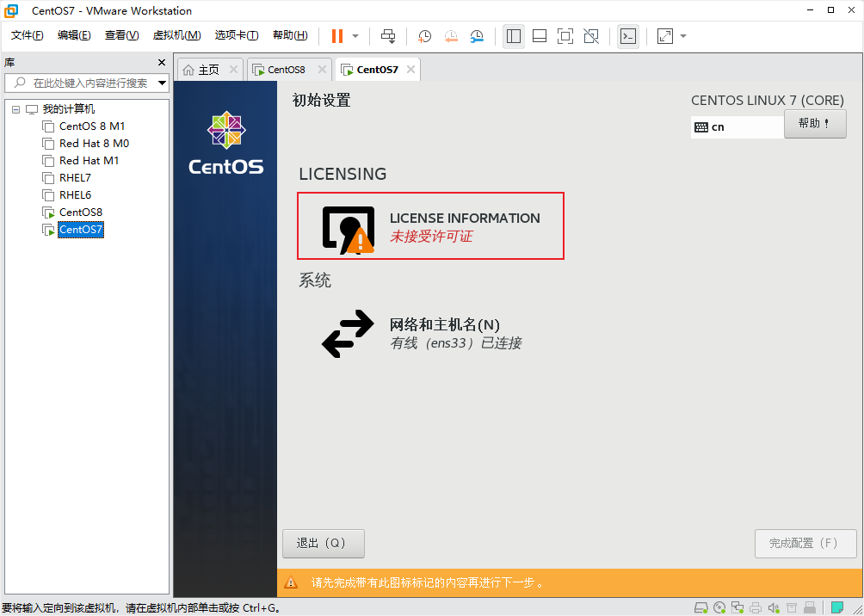Open LICENSE INFORMATION settings
This screenshot has width=864, height=616.
[430, 226]
